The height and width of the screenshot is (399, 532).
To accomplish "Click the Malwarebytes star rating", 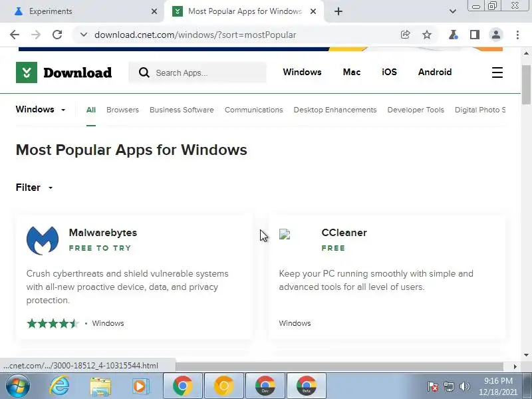I will 53,323.
